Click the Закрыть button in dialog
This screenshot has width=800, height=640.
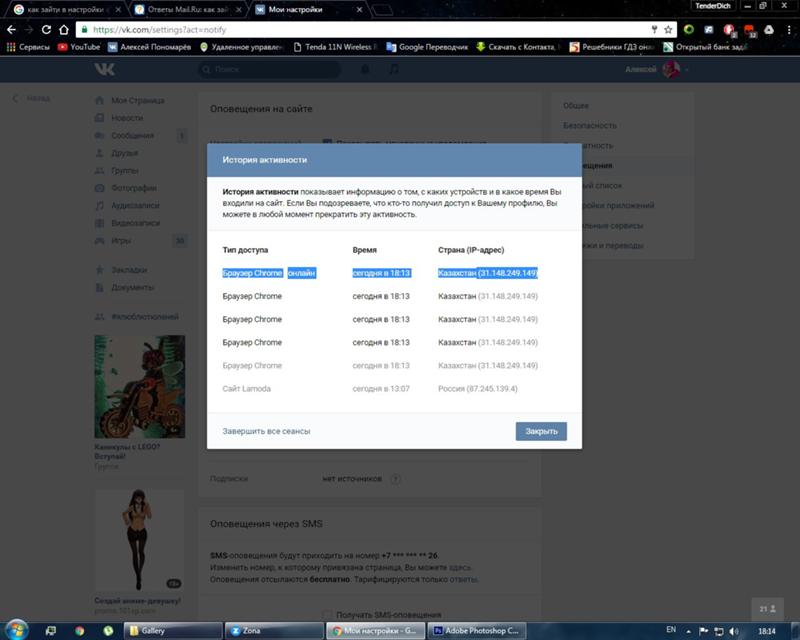click(x=541, y=431)
